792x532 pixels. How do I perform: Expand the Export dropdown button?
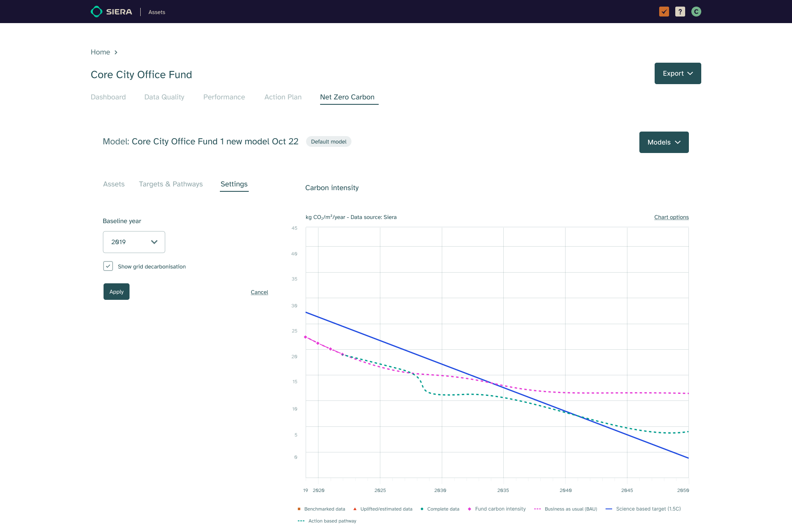click(x=677, y=73)
